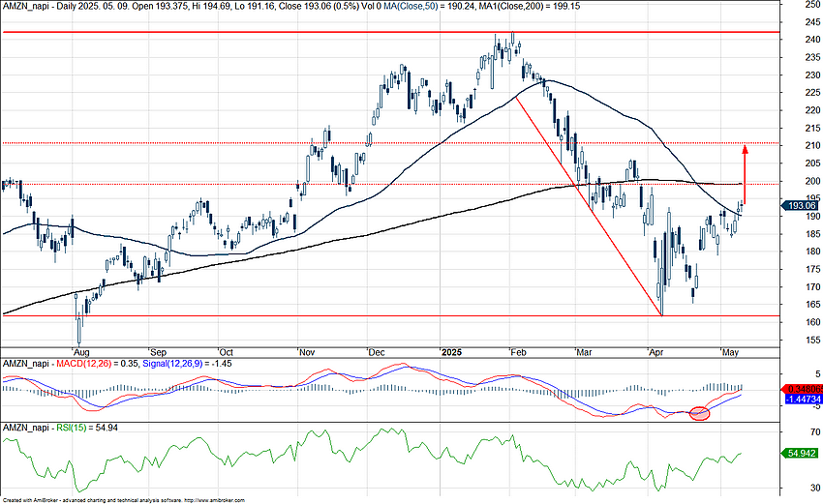Click the 210 price axis label

point(812,145)
